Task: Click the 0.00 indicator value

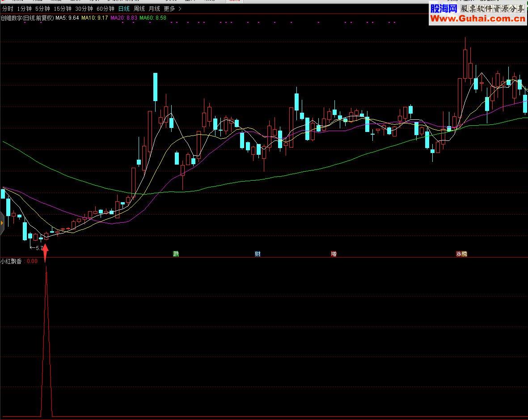Action: pos(32,261)
